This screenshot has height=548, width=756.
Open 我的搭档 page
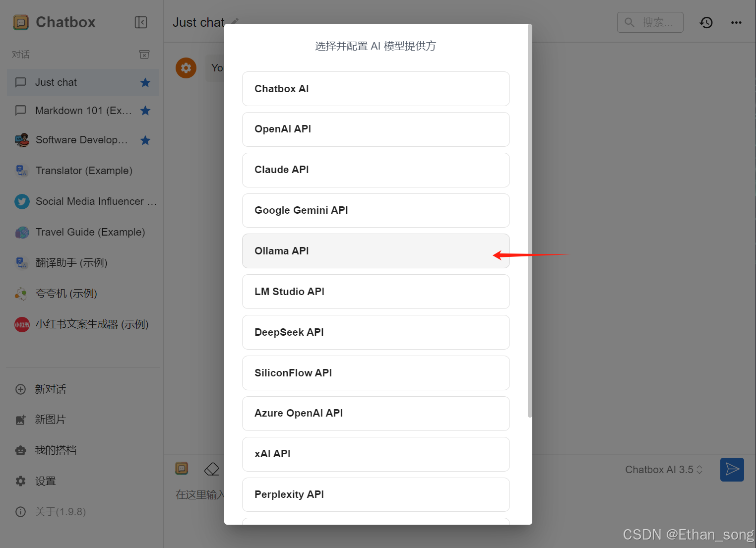56,450
